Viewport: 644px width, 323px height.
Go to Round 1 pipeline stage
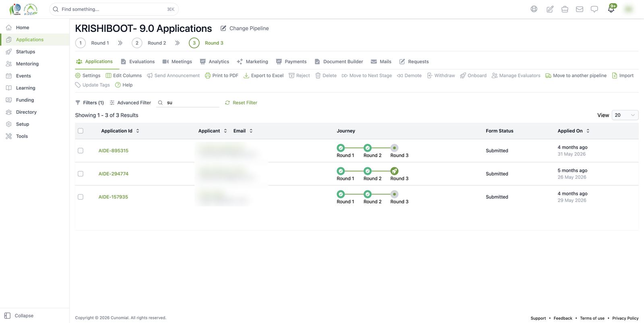92,43
